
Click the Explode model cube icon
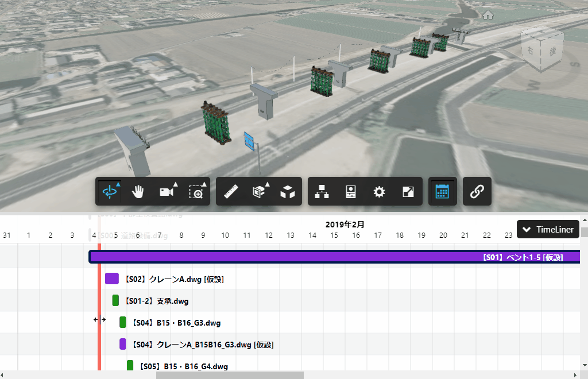tap(288, 192)
